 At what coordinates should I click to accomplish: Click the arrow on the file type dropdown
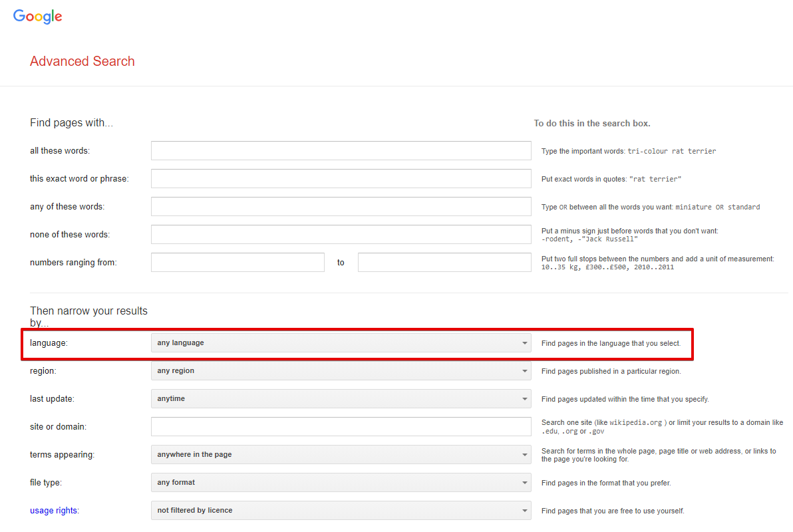tap(524, 483)
